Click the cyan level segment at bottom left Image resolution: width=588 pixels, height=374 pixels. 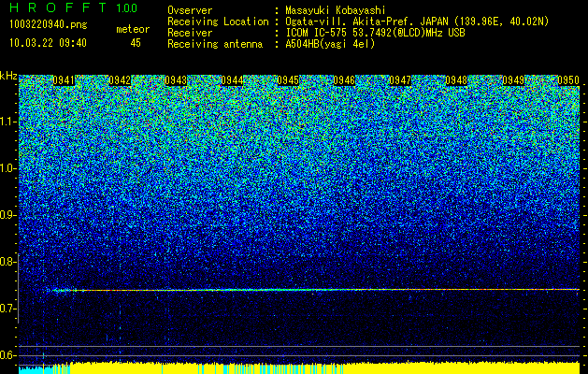(x=36, y=369)
